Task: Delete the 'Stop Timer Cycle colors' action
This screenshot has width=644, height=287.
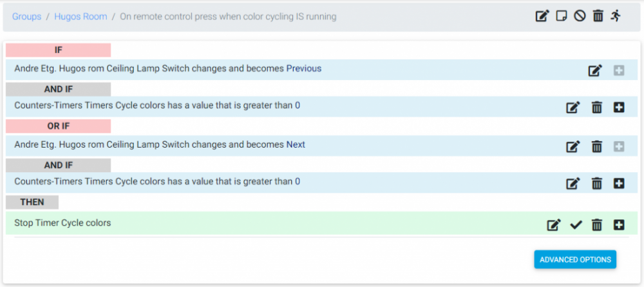Action: [597, 225]
